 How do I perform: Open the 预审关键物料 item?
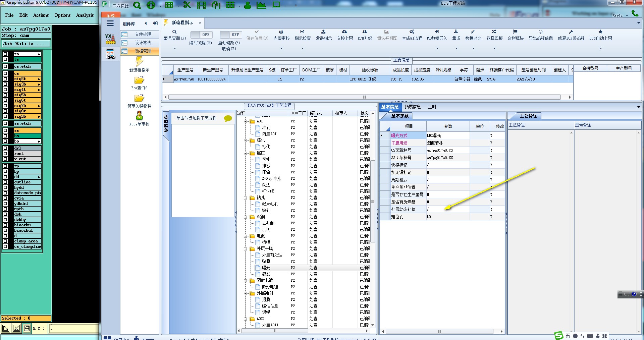point(139,101)
